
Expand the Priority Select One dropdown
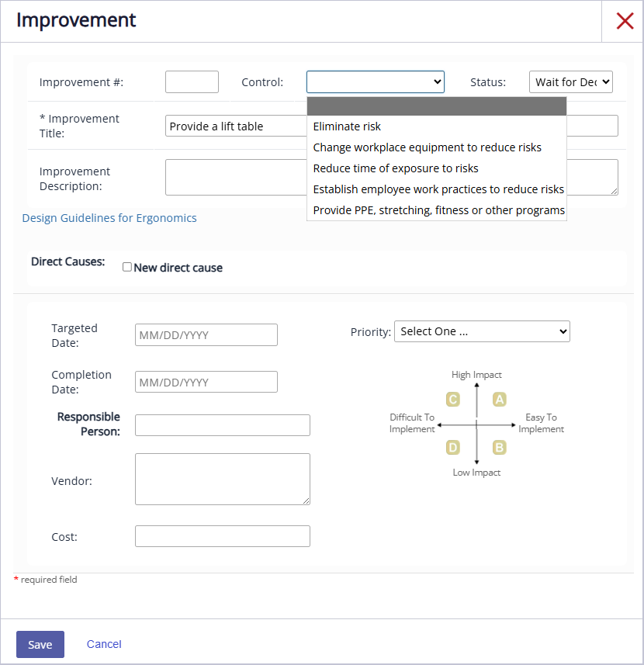482,331
